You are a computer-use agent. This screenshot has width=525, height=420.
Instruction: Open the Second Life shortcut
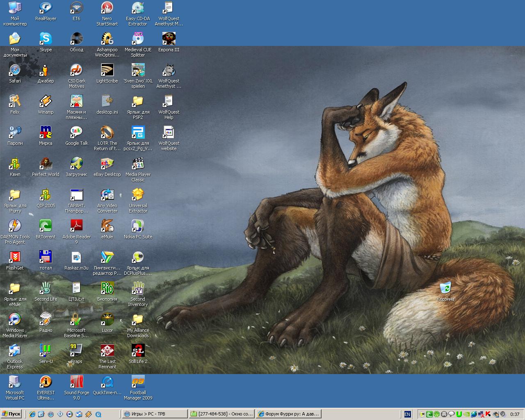click(46, 289)
